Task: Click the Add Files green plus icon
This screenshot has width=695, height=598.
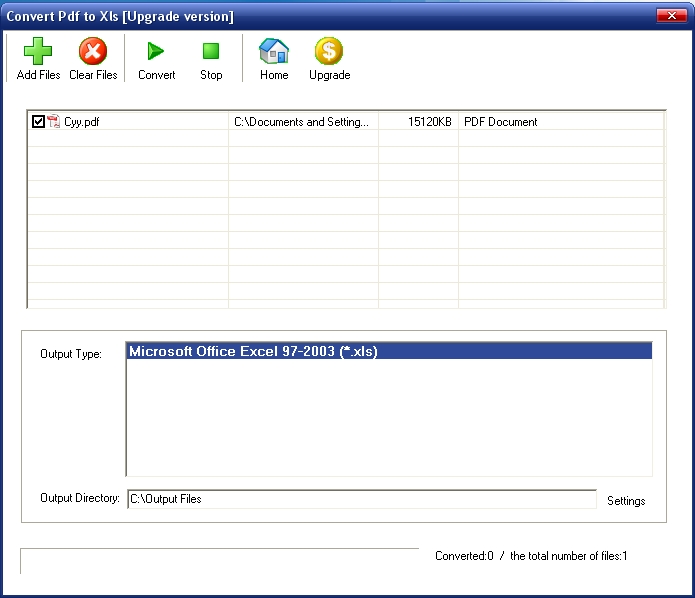Action: click(38, 51)
